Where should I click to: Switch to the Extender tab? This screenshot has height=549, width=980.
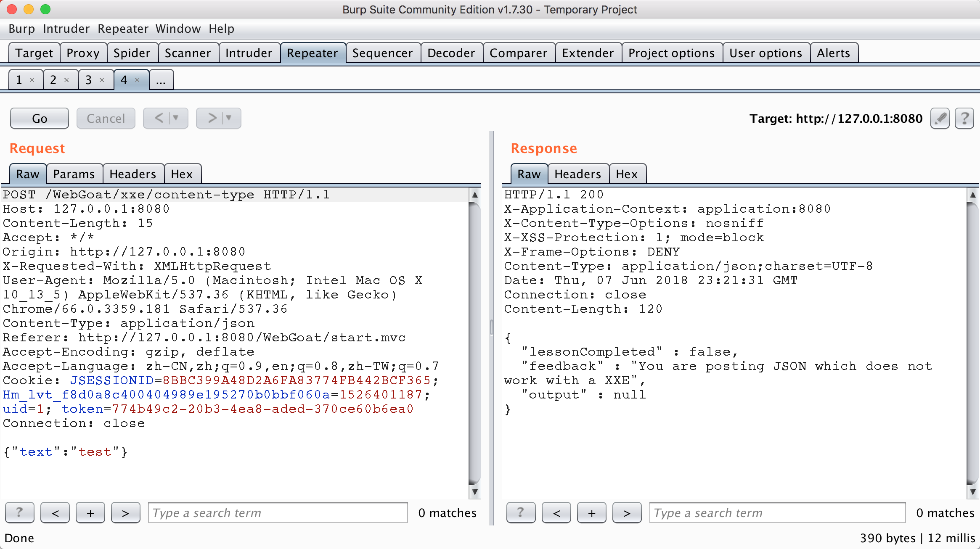click(x=588, y=53)
